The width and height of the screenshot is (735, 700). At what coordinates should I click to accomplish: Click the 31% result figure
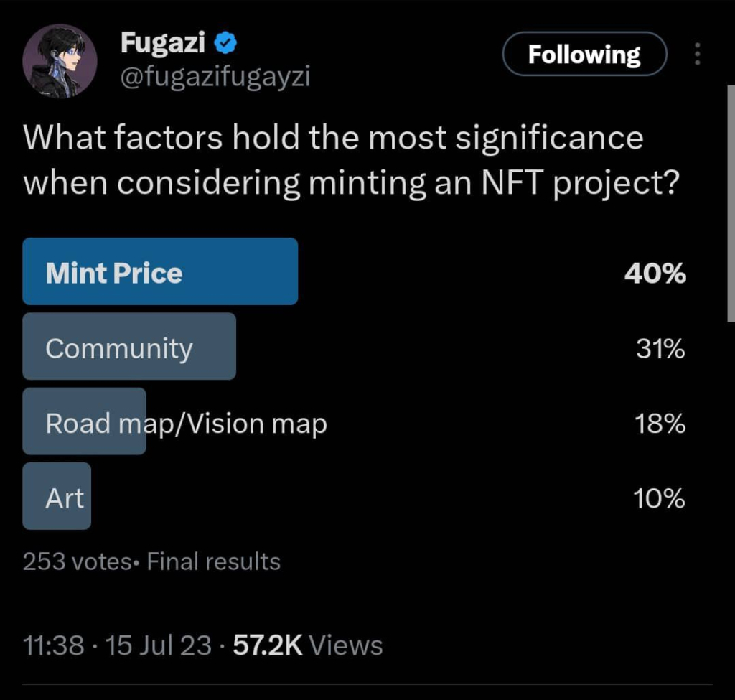tap(660, 348)
